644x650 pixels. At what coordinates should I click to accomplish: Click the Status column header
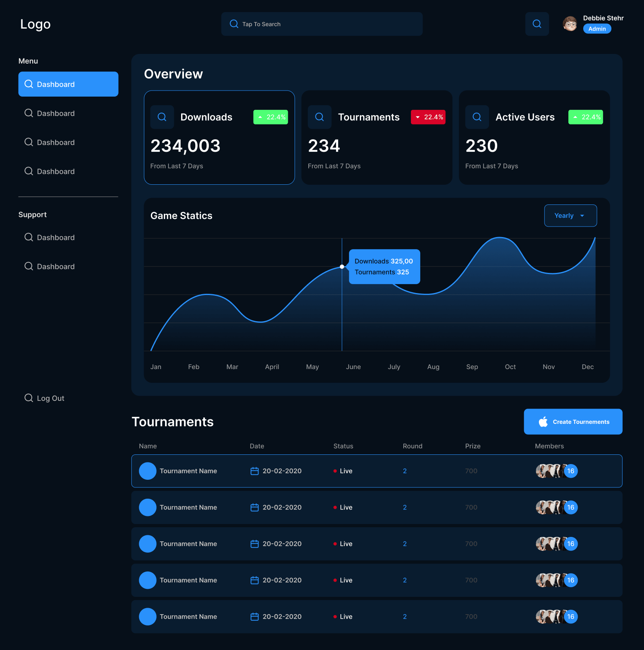(343, 446)
